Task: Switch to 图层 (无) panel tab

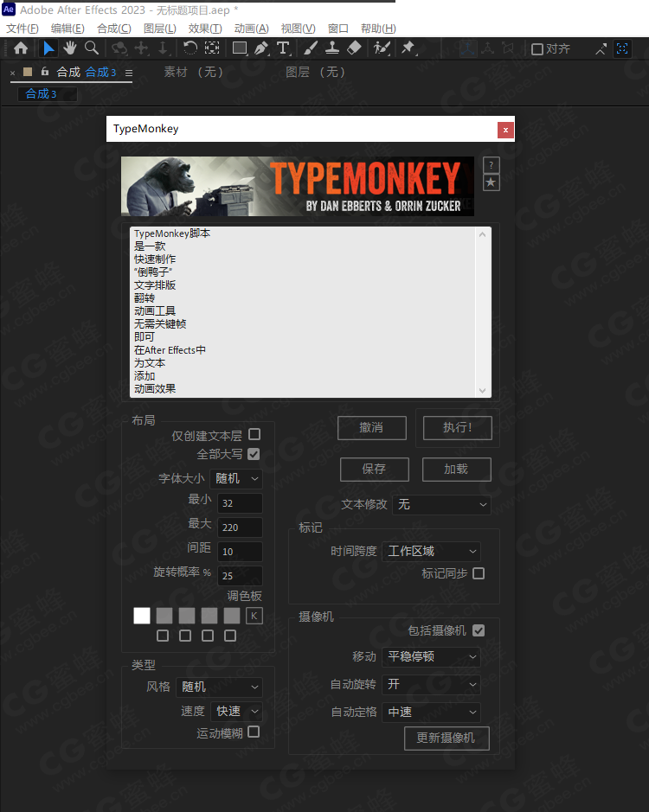Action: pyautogui.click(x=315, y=72)
